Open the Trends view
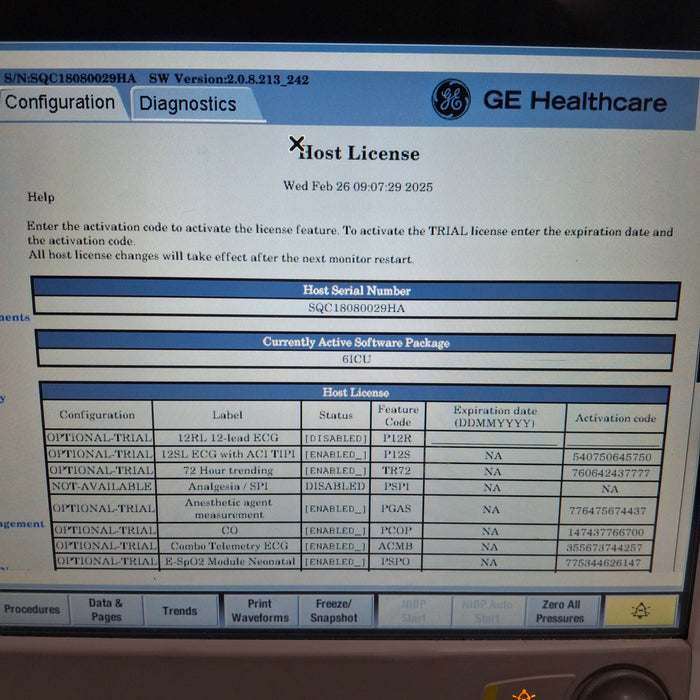The height and width of the screenshot is (700, 700). click(x=180, y=610)
